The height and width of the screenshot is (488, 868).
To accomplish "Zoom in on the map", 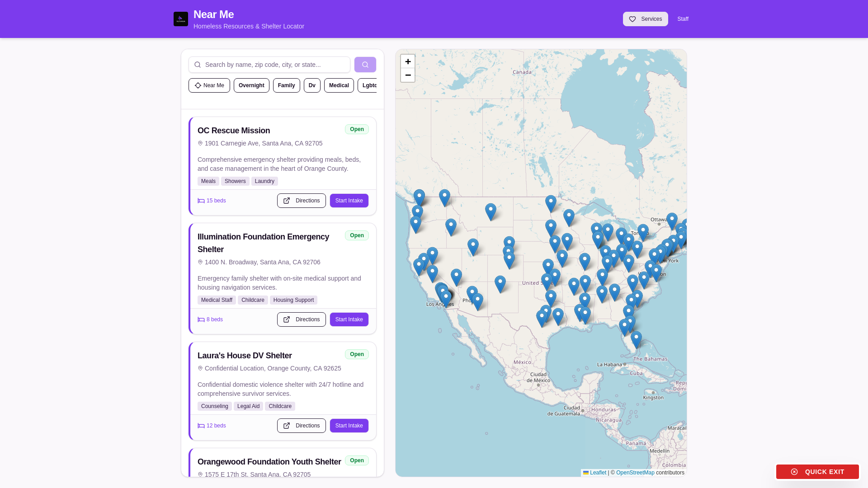I will 408,61.
